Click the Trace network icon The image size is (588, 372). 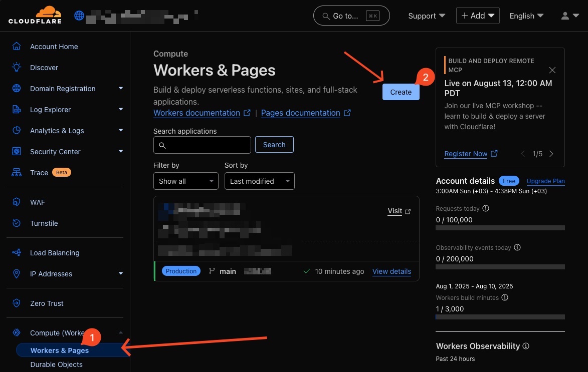coord(17,172)
